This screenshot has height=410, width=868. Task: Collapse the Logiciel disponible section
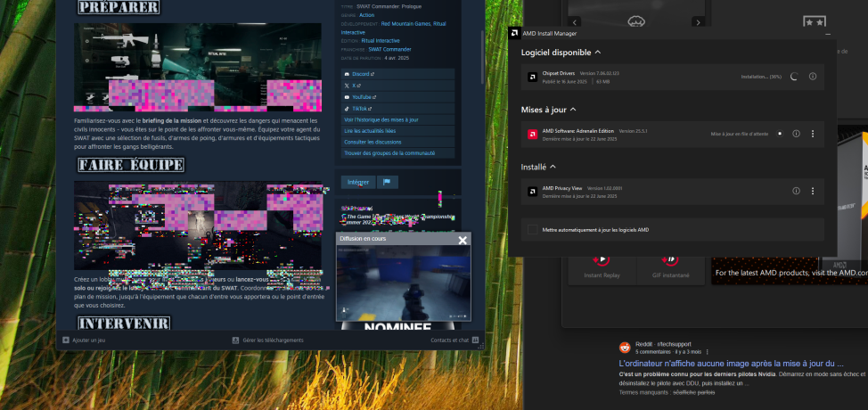point(597,53)
